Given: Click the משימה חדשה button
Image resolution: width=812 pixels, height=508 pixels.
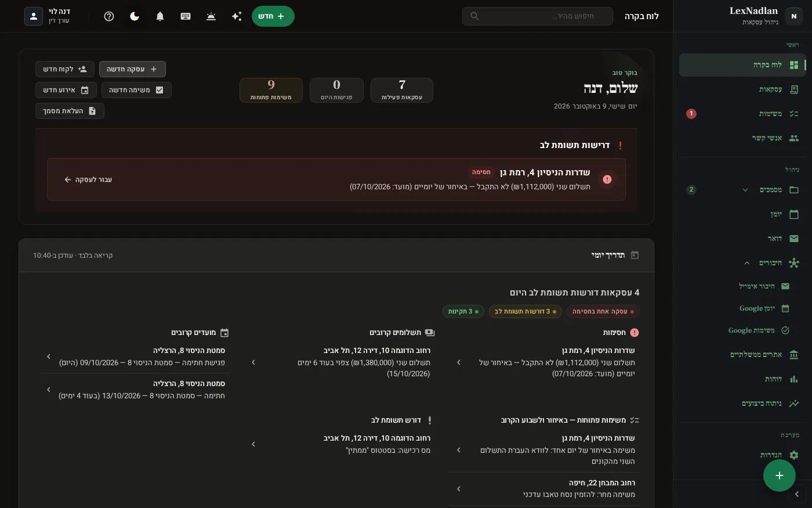Looking at the screenshot, I should 136,90.
